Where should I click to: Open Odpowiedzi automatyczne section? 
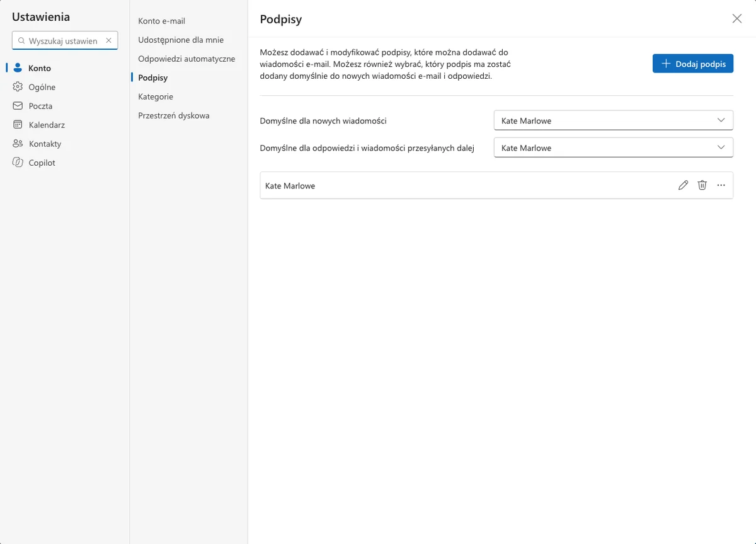tap(186, 59)
